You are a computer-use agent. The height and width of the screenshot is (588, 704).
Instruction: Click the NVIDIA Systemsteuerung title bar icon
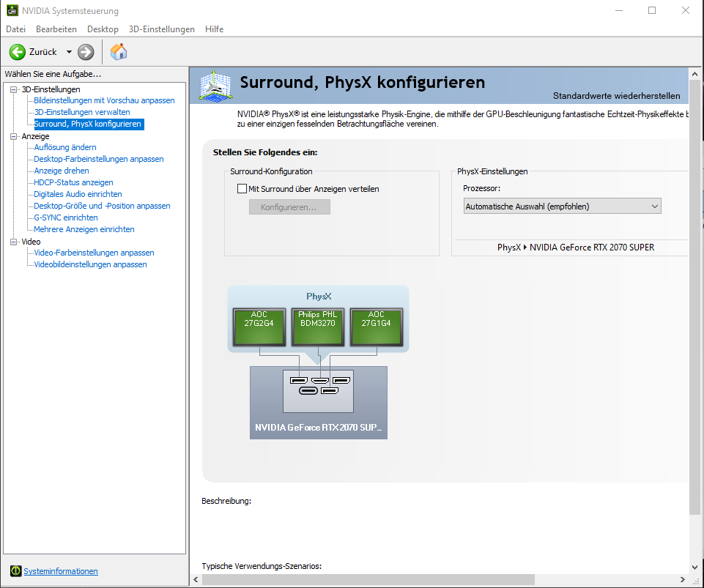(x=12, y=10)
